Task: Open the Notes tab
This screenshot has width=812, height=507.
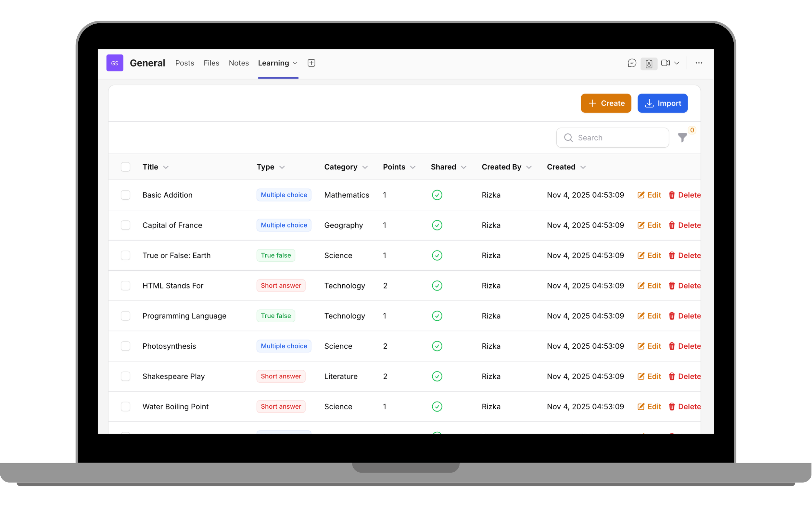Action: [239, 63]
